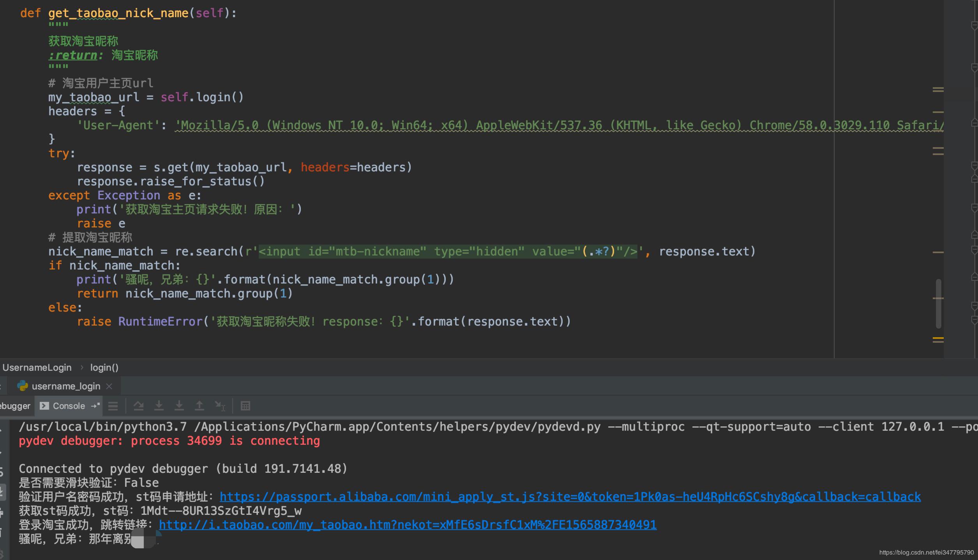978x560 pixels.
Task: Toggle soft-wrap for the console output
Action: (x=138, y=406)
